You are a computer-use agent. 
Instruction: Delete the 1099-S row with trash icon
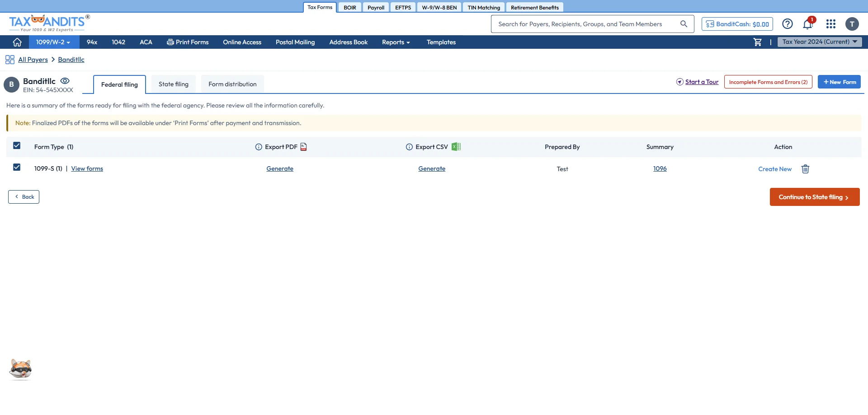(805, 169)
